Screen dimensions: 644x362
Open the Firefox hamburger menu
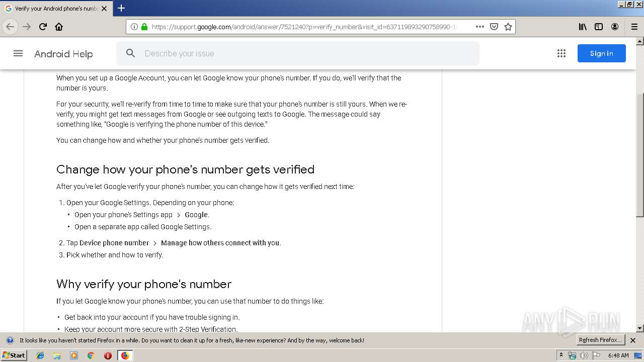click(x=634, y=27)
